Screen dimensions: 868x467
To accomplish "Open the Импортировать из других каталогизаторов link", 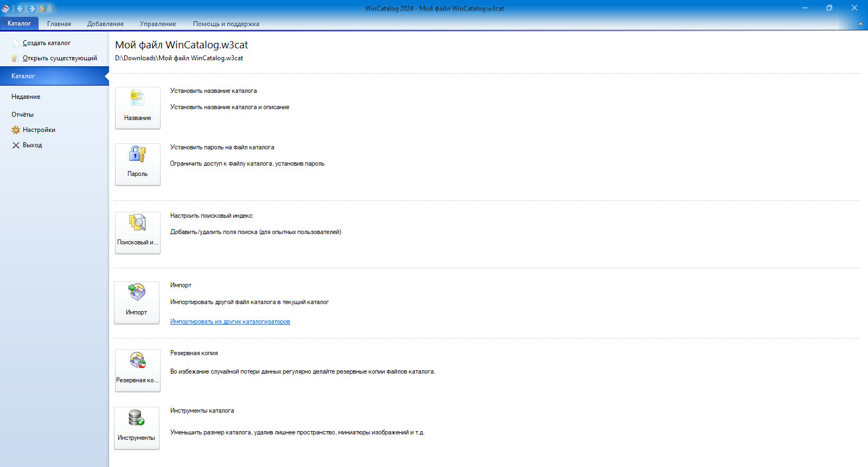I will tap(230, 321).
